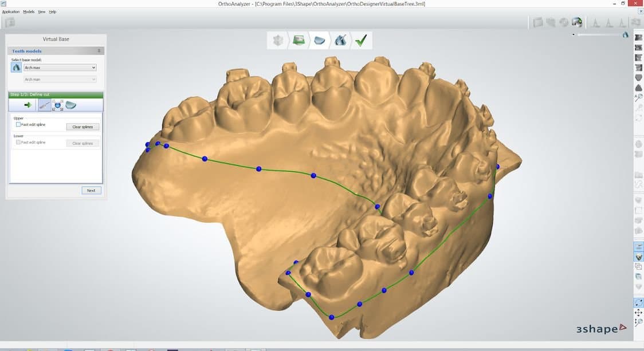
Task: Open the Models menu
Action: [x=29, y=11]
